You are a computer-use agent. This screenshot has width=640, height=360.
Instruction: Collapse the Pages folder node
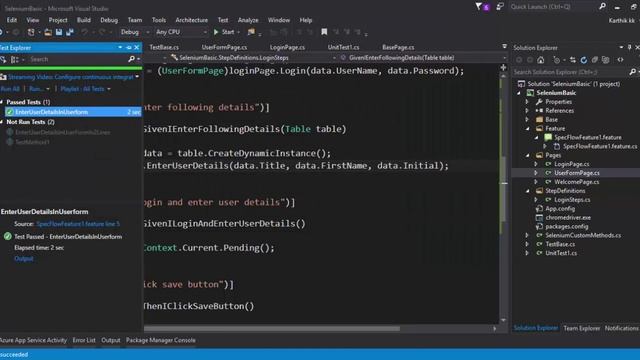click(527, 156)
